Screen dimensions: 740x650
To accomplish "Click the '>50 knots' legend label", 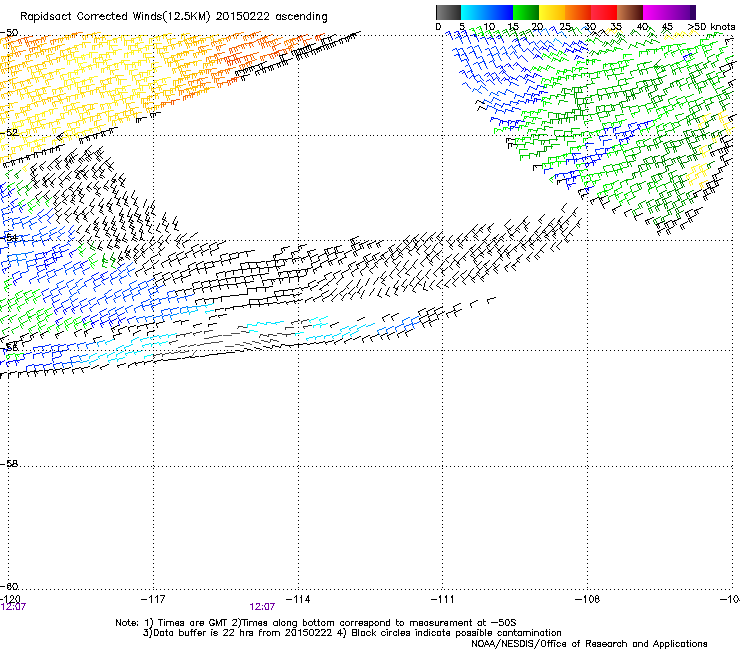I will (x=712, y=26).
